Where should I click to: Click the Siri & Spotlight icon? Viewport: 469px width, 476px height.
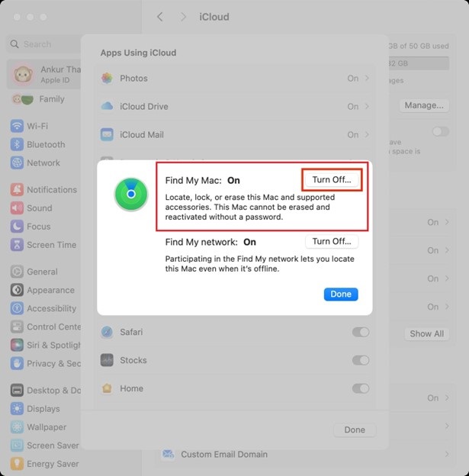tap(17, 345)
